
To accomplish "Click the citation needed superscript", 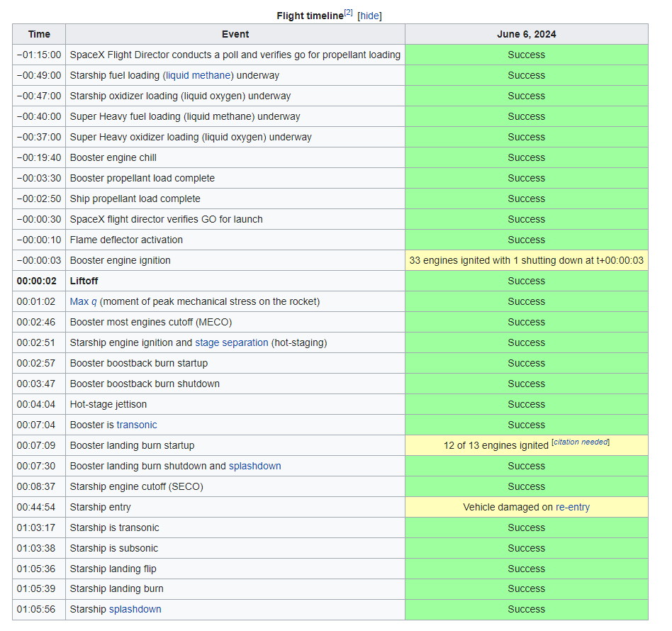I will coord(581,442).
